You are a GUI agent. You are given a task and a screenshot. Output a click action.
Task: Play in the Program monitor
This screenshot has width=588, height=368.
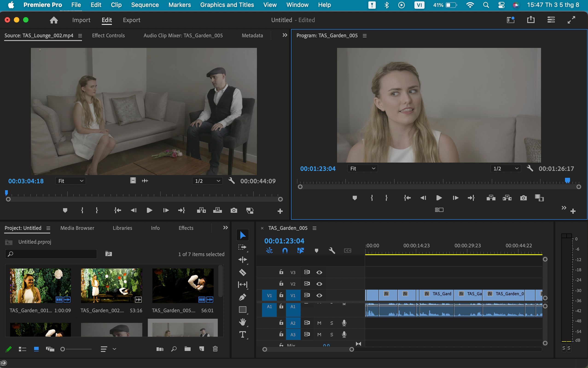click(x=439, y=198)
